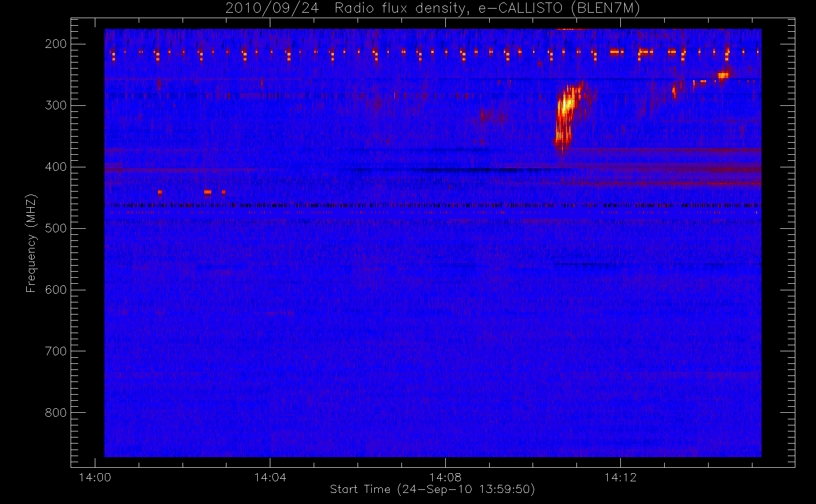Select the 500 frequency tick label
The image size is (816, 504).
click(x=55, y=228)
